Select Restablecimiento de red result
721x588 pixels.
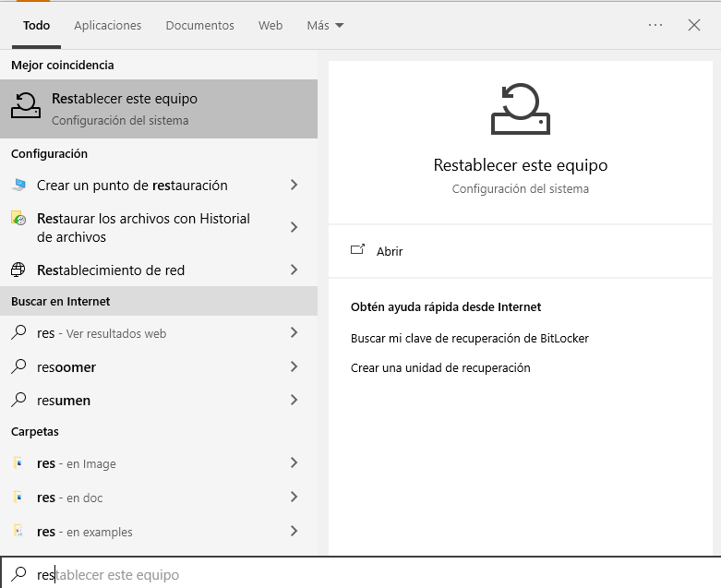(159, 270)
